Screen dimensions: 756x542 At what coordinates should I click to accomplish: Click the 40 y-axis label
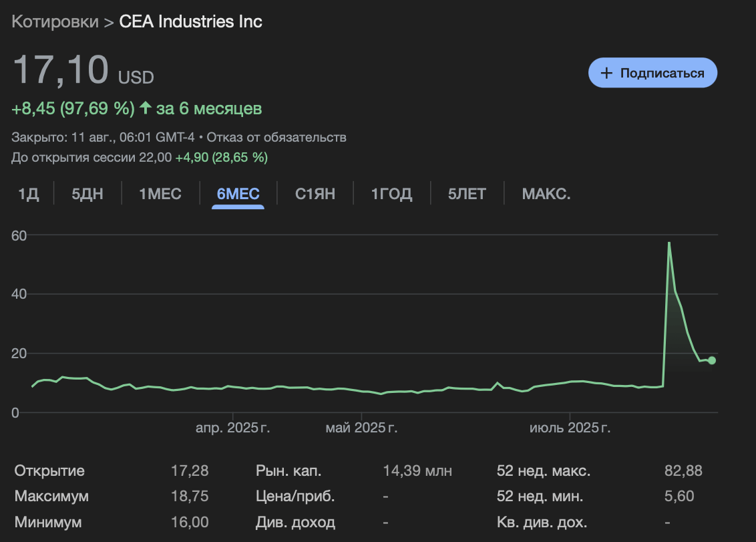coord(19,294)
